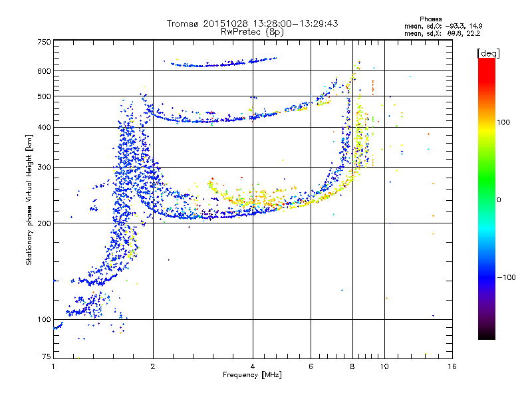The width and height of the screenshot is (532, 399).
Task: Click the black bottom of the phase colorbar
Action: 487,334
